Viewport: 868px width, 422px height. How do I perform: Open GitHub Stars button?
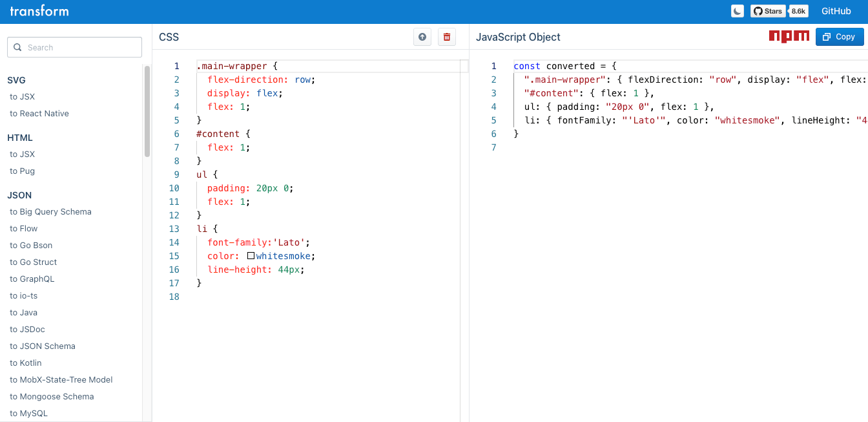pos(769,11)
